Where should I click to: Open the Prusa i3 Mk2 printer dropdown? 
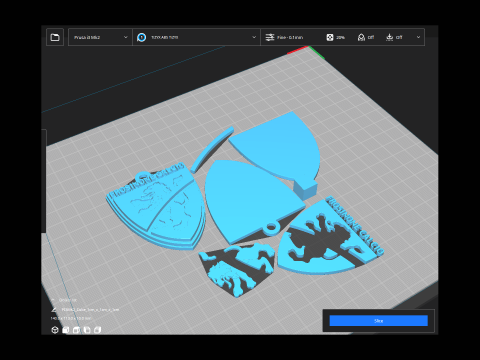pyautogui.click(x=100, y=37)
